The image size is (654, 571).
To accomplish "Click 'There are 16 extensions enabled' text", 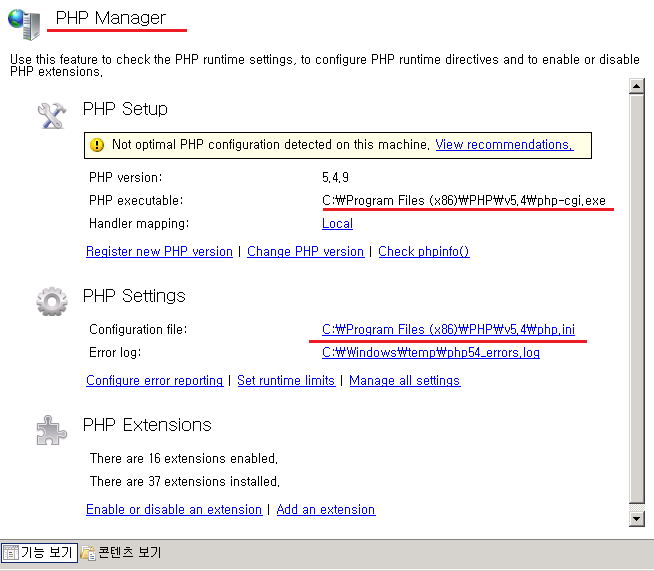I will (x=184, y=458).
